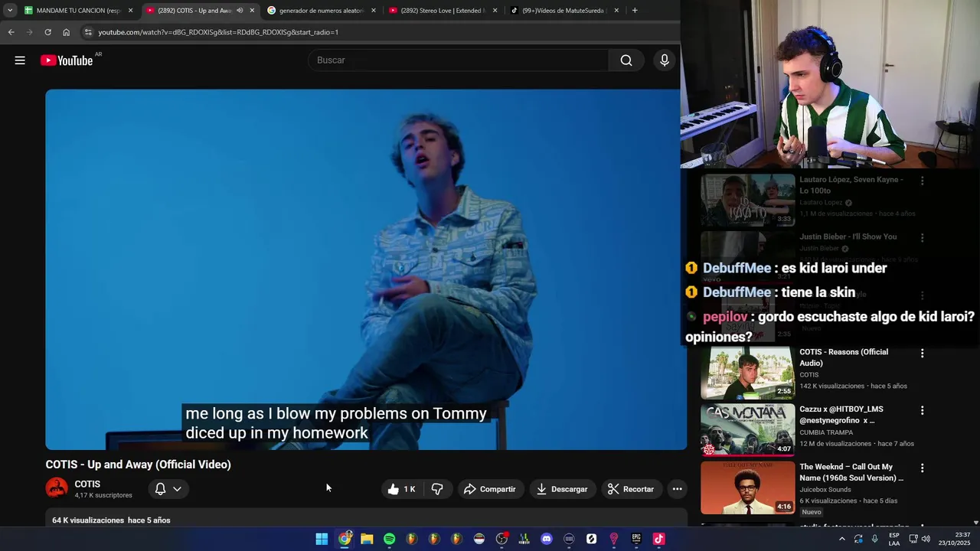The height and width of the screenshot is (551, 980).
Task: Open Spotify from the taskbar
Action: [x=389, y=539]
